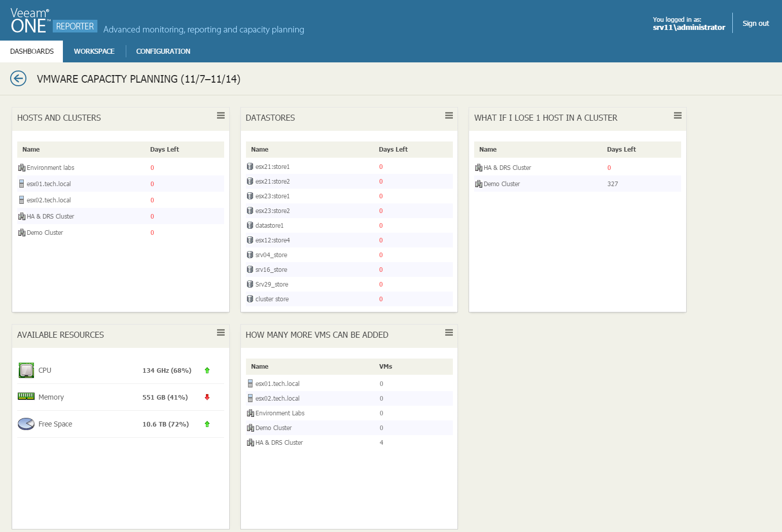Open the What If I Lose 1 Host menu
Screen dimensions: 782x532
[x=678, y=116]
